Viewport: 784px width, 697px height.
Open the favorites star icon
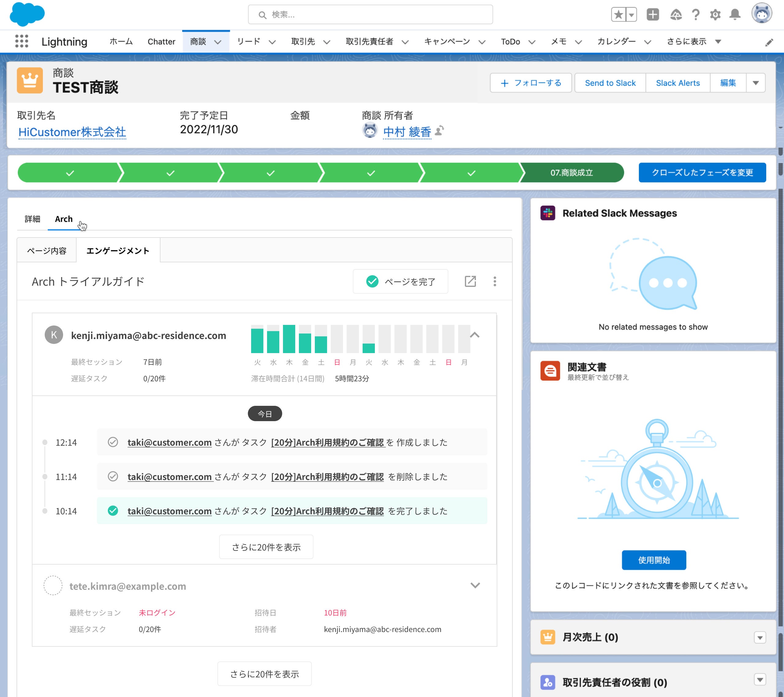click(618, 15)
